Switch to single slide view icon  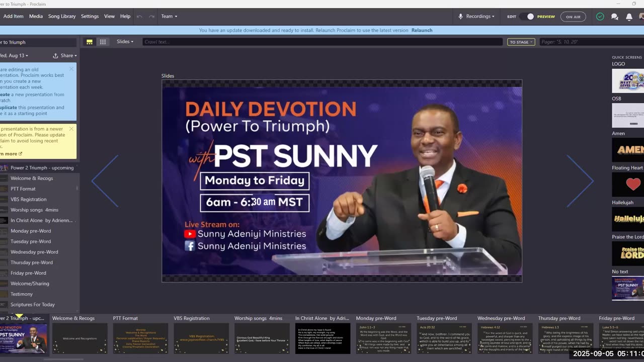(x=90, y=42)
